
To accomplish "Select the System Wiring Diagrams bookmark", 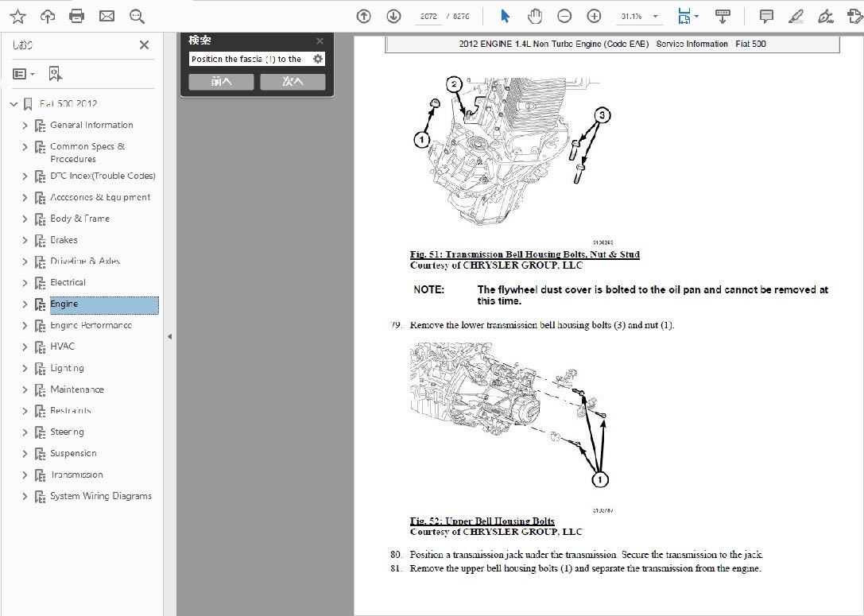I will [100, 496].
